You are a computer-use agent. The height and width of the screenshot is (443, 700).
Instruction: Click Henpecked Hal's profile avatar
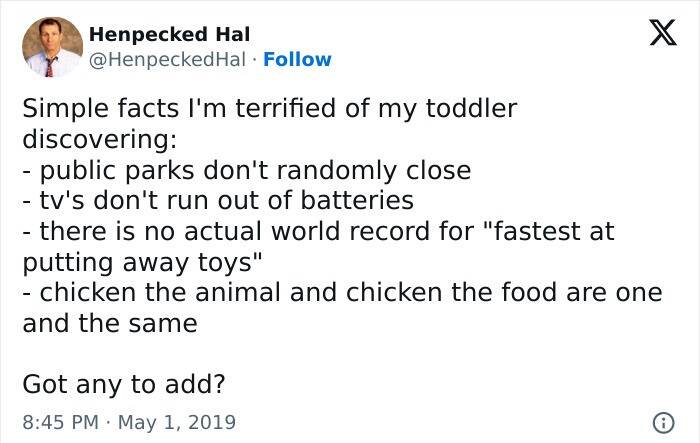[52, 47]
